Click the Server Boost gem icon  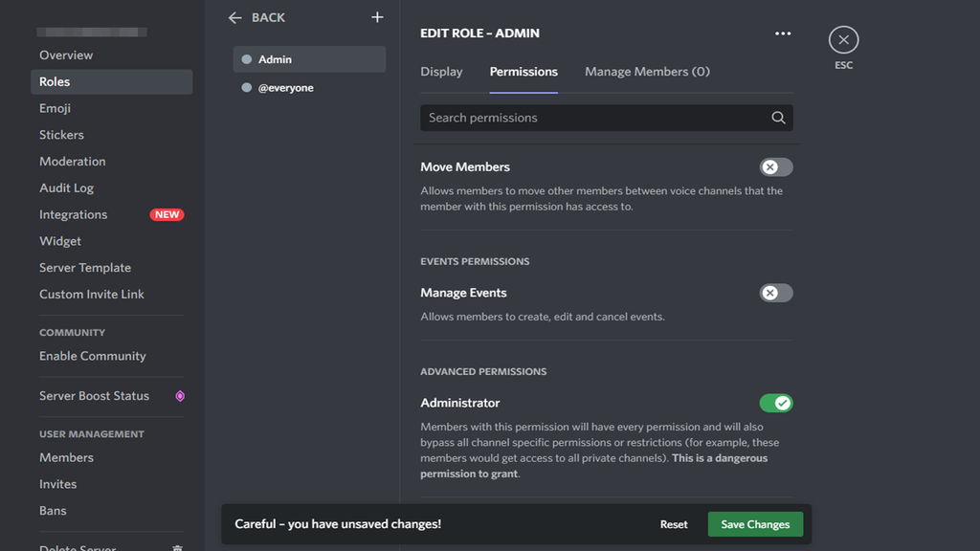181,395
